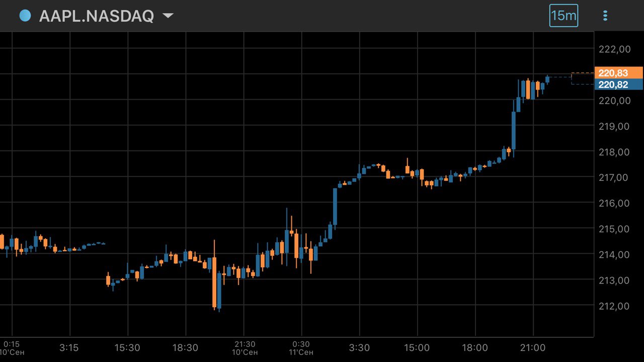Select the 15:30 time axis label

coord(127,348)
